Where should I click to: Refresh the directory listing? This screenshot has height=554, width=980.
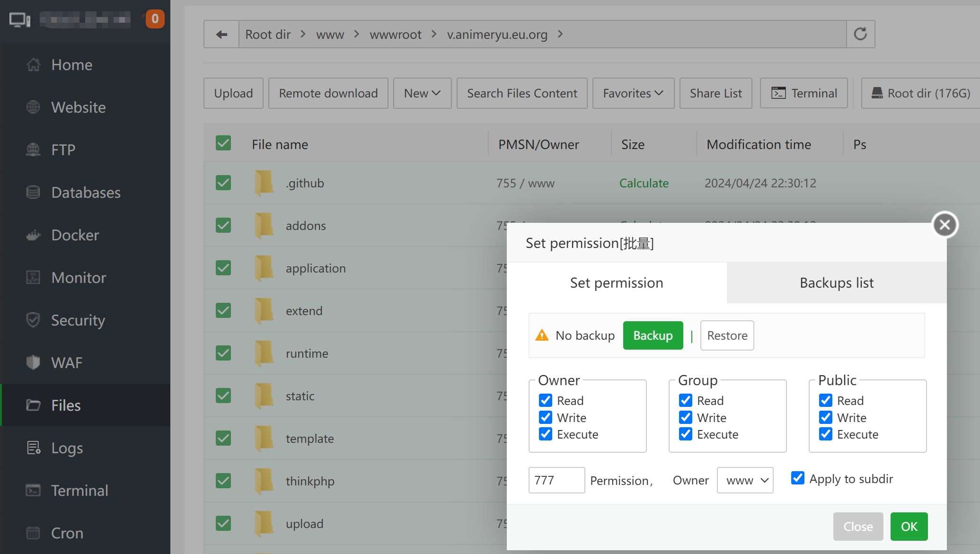(x=860, y=34)
